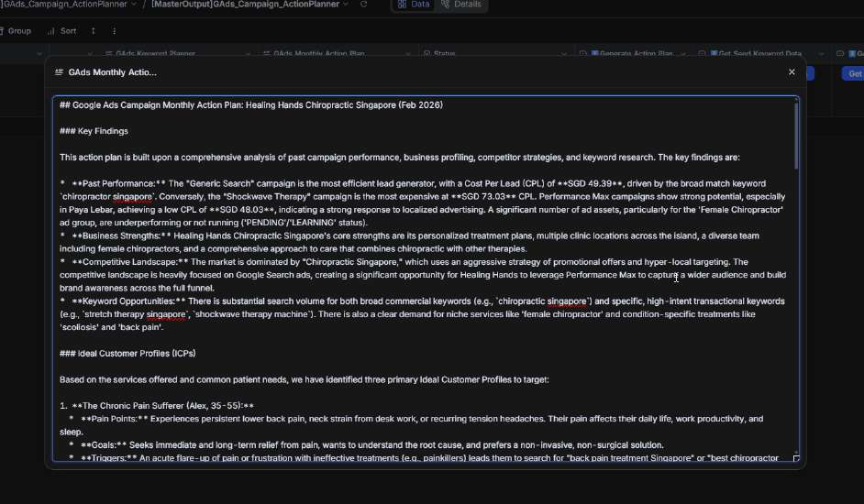Open the three-dot more options menu
The height and width of the screenshot is (504, 864).
(x=114, y=31)
